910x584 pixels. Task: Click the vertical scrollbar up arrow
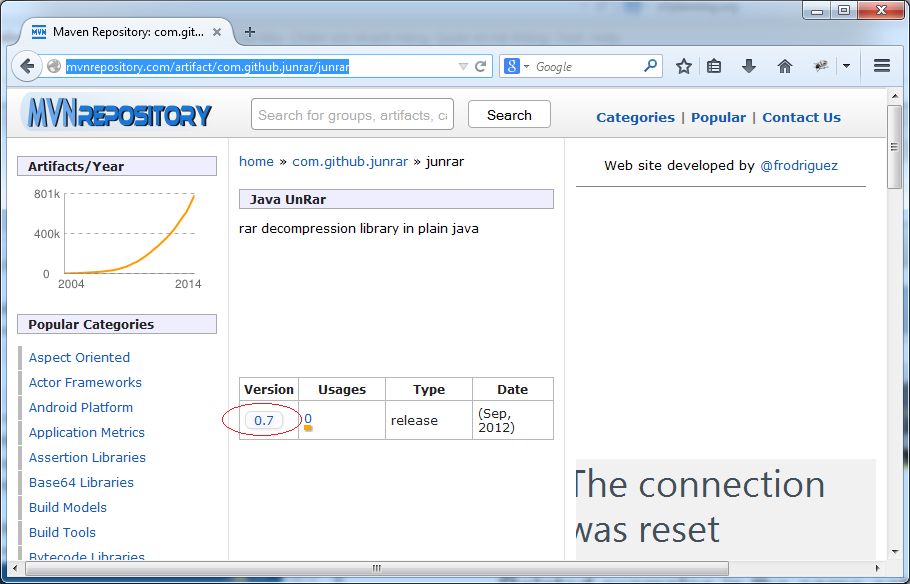point(894,96)
